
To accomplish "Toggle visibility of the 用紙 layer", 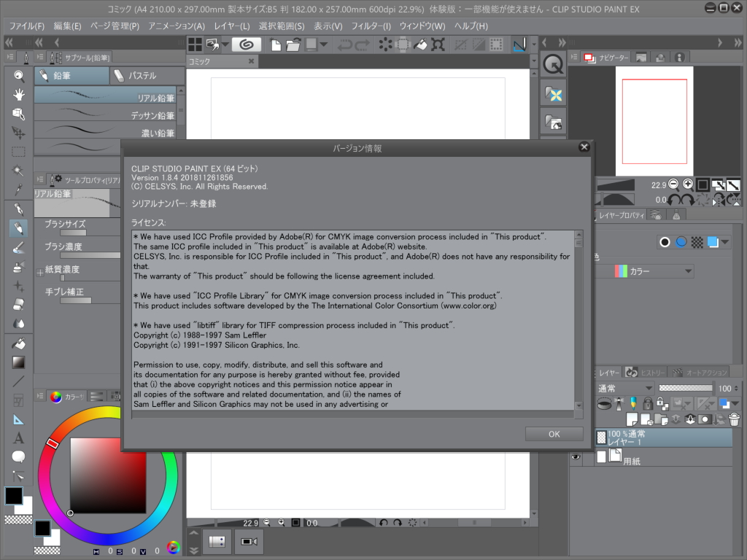I will pyautogui.click(x=576, y=456).
